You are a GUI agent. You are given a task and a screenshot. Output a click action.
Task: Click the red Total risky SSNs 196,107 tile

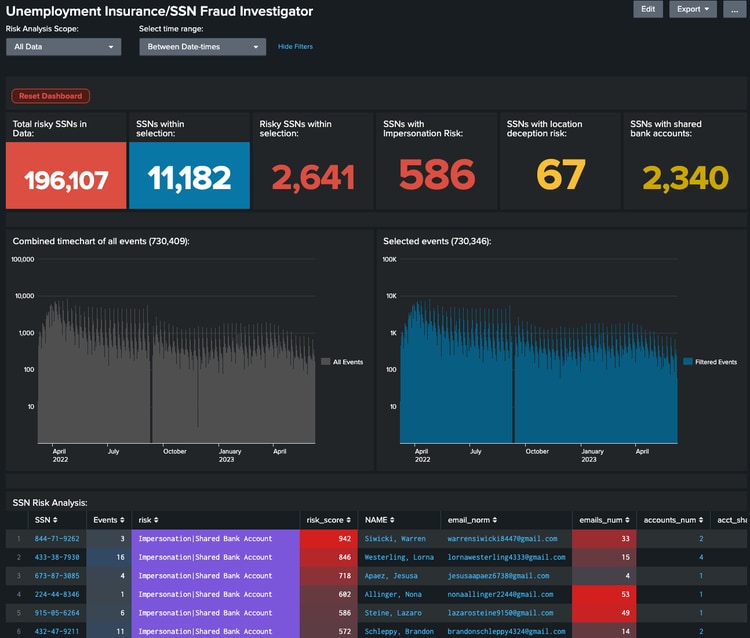(x=66, y=176)
